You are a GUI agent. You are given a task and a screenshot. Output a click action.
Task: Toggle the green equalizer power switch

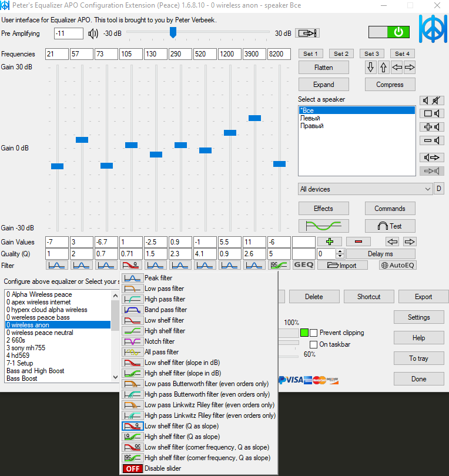pos(389,32)
